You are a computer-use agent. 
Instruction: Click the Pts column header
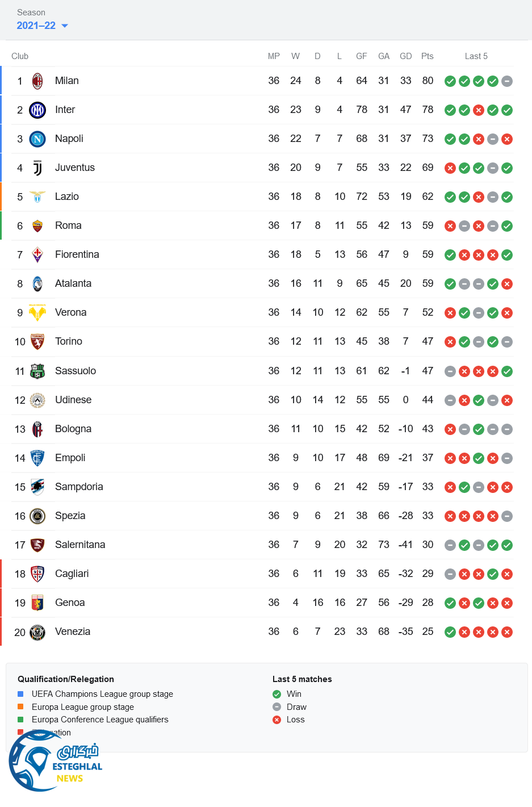[428, 56]
